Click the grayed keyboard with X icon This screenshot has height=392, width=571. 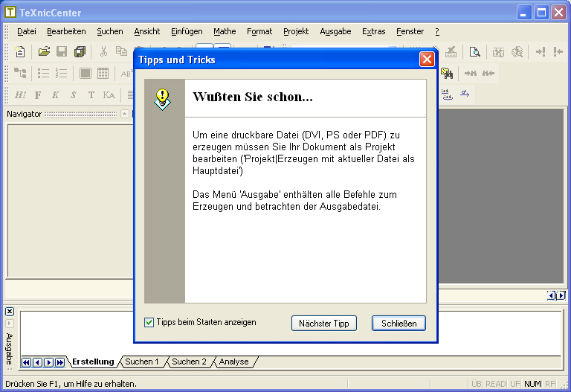click(x=451, y=52)
